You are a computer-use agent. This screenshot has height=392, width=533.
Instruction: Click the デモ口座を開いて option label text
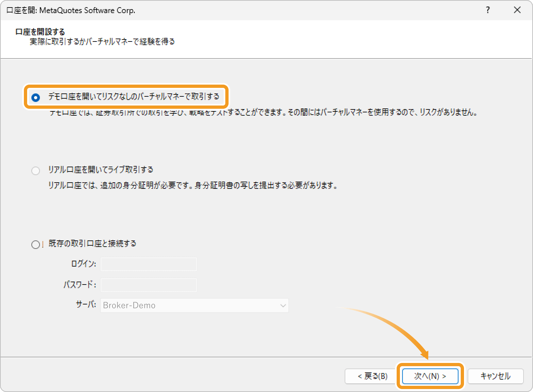(x=133, y=97)
